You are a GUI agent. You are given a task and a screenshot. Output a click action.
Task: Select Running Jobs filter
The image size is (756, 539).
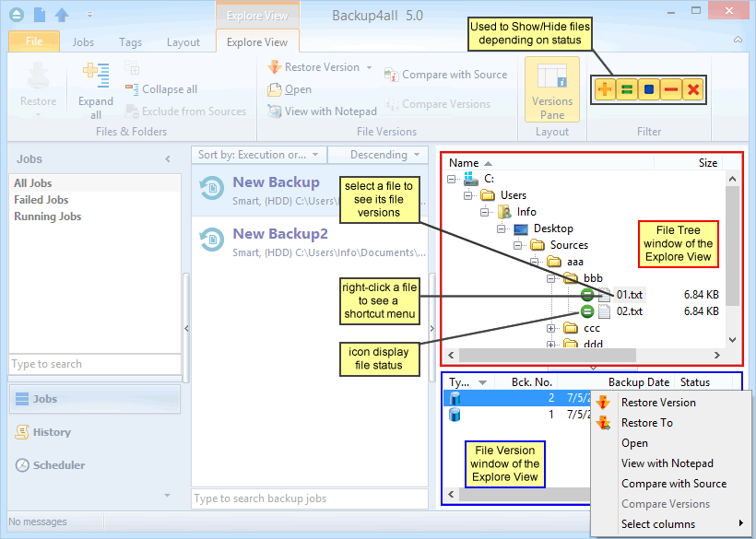94,217
